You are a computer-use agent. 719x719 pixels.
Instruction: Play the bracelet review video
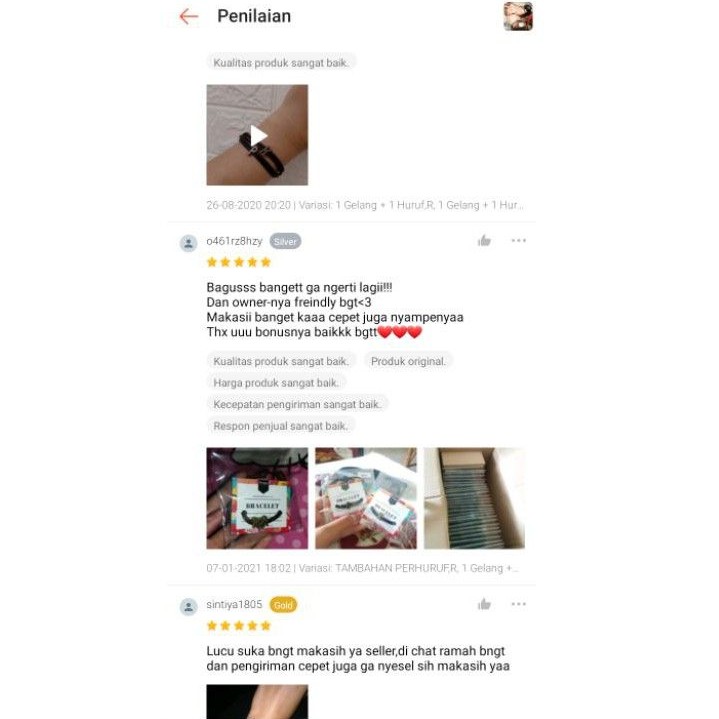pos(257,135)
